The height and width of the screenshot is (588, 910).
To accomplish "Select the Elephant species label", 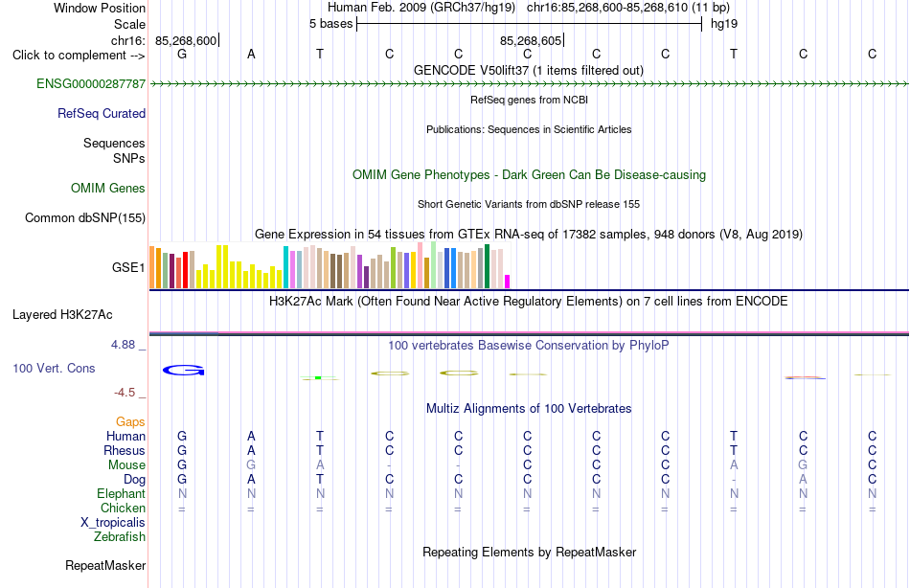I will pos(121,493).
